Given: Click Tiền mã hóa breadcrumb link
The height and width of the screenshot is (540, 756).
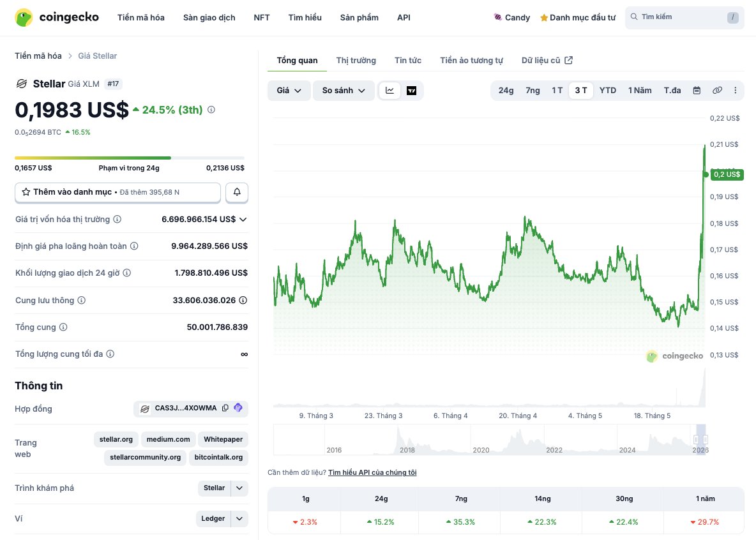Looking at the screenshot, I should click(38, 56).
